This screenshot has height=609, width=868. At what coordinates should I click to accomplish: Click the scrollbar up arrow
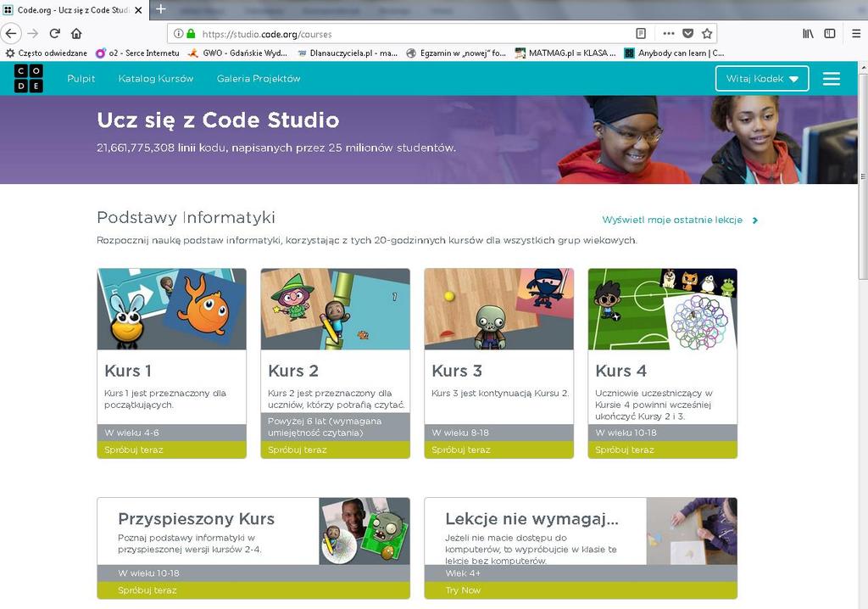[862, 67]
